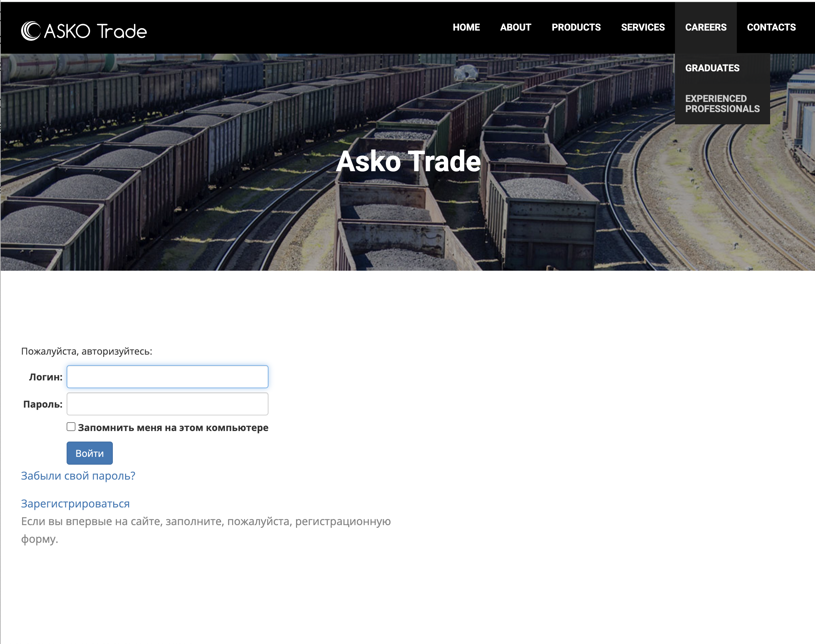Follow the Зарегистрироваться registration link
This screenshot has height=644, width=815.
(75, 504)
